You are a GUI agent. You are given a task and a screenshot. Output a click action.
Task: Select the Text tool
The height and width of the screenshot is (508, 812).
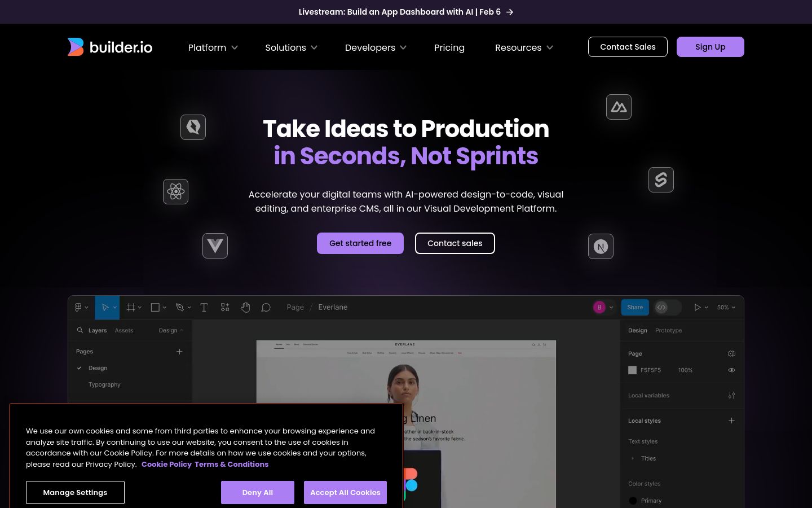(204, 307)
